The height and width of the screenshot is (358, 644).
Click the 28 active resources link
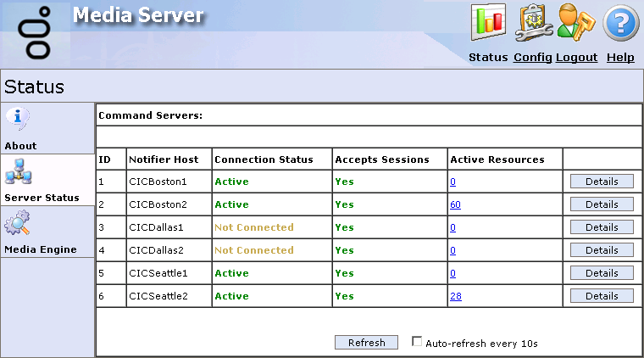455,296
